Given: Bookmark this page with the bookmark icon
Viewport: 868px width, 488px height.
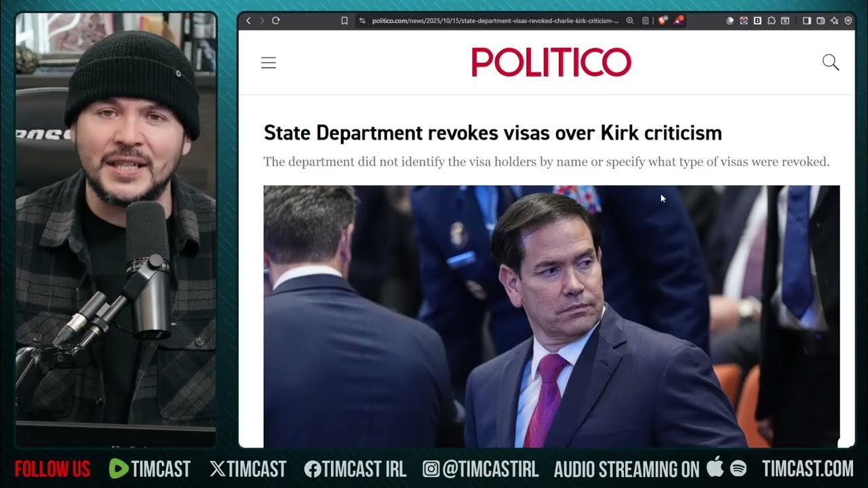Looking at the screenshot, I should click(x=344, y=21).
